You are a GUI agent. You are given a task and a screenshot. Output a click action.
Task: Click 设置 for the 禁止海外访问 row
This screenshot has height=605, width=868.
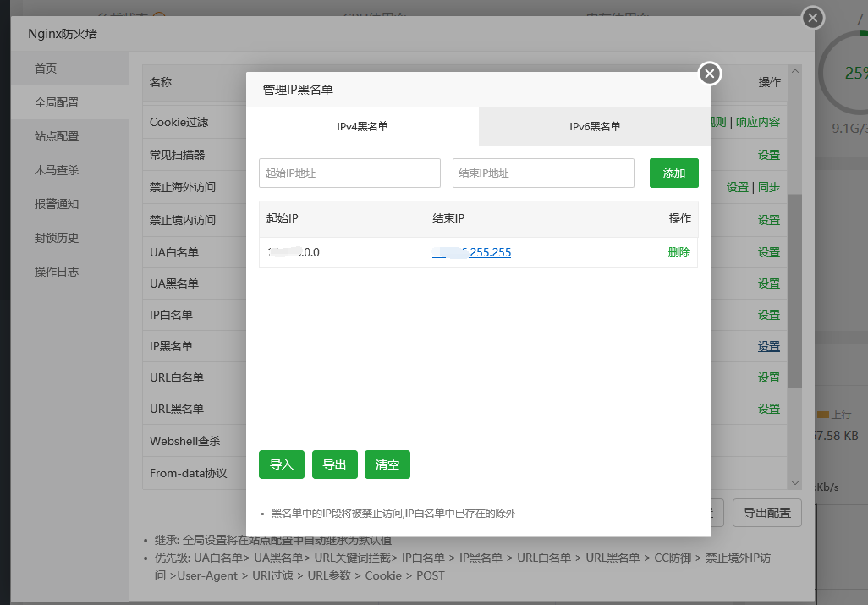click(x=737, y=187)
